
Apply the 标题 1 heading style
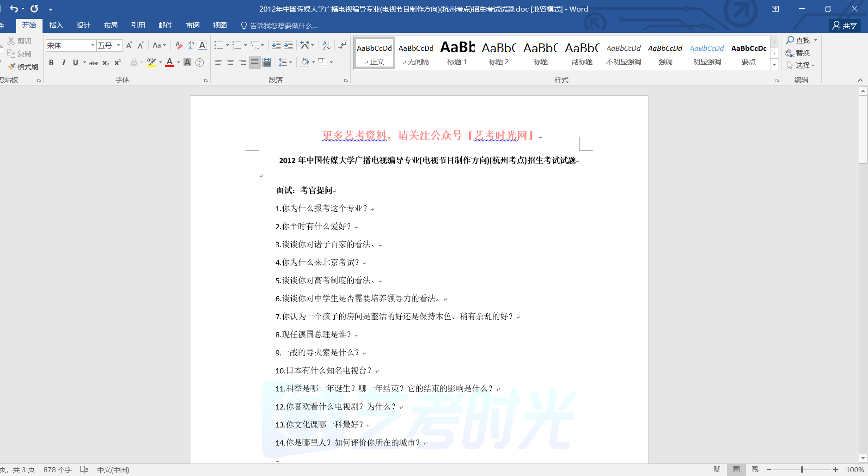pyautogui.click(x=457, y=53)
